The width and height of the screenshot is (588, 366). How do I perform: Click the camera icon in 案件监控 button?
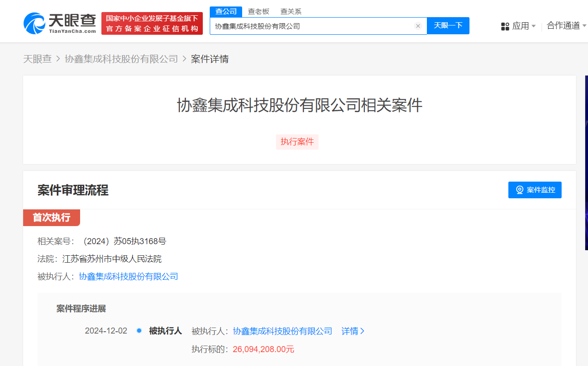(x=519, y=190)
